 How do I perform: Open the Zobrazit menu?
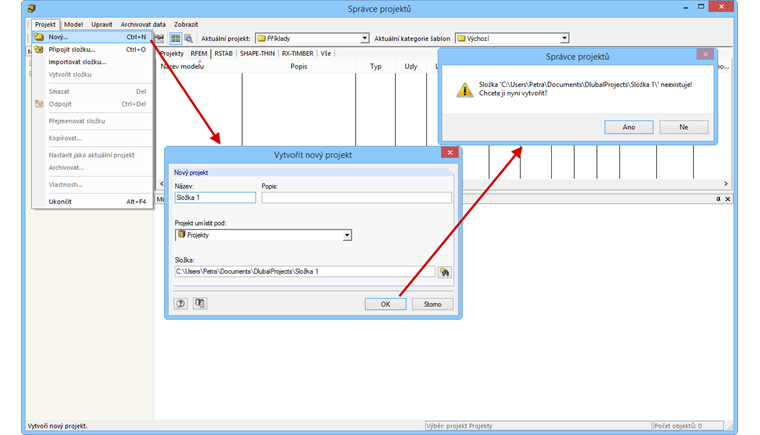pos(186,24)
